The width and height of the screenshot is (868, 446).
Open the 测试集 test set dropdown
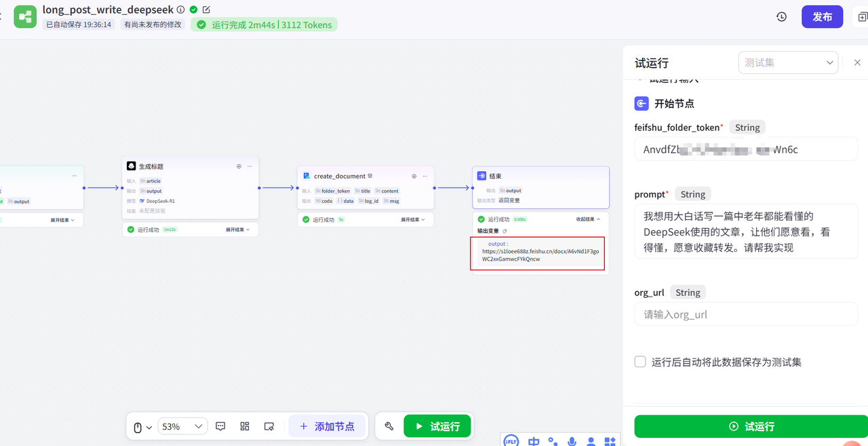click(x=788, y=62)
